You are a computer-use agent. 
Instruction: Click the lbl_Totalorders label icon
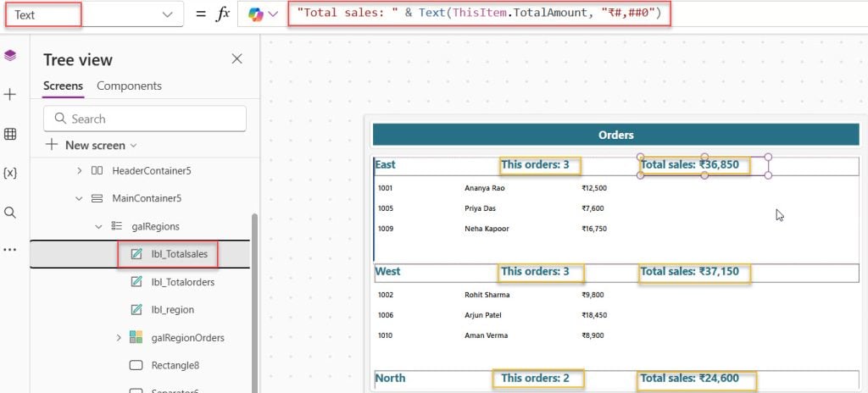136,282
